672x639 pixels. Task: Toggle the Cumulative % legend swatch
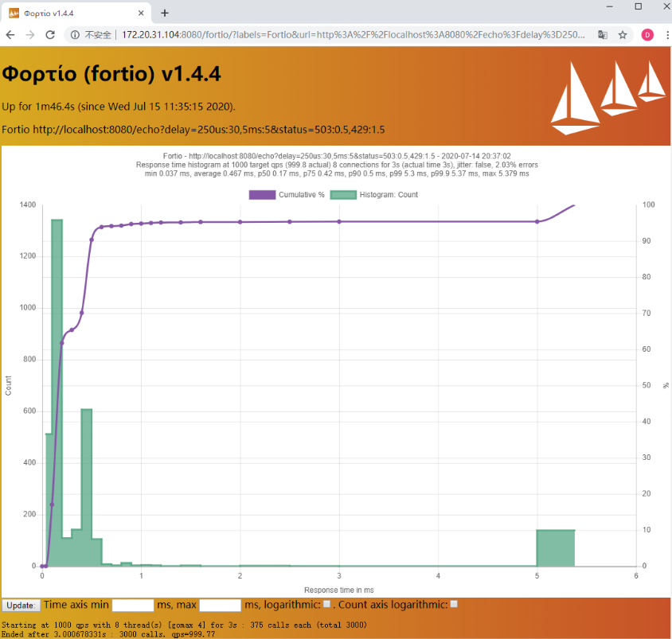262,195
